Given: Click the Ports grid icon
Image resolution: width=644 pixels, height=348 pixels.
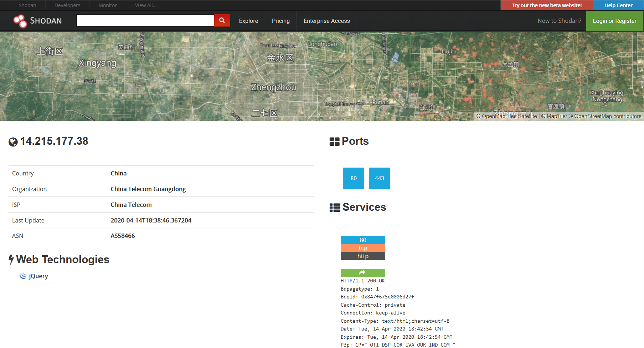Looking at the screenshot, I should [x=334, y=142].
